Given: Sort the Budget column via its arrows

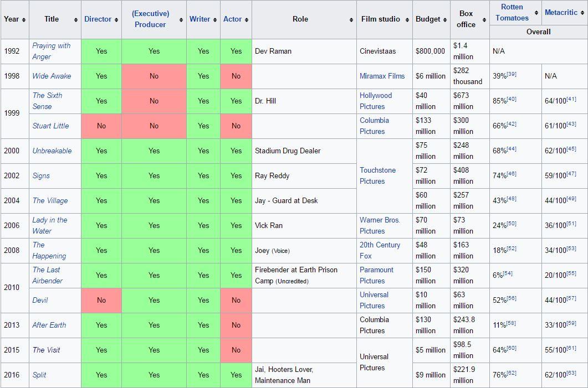Looking at the screenshot, I should [445, 19].
